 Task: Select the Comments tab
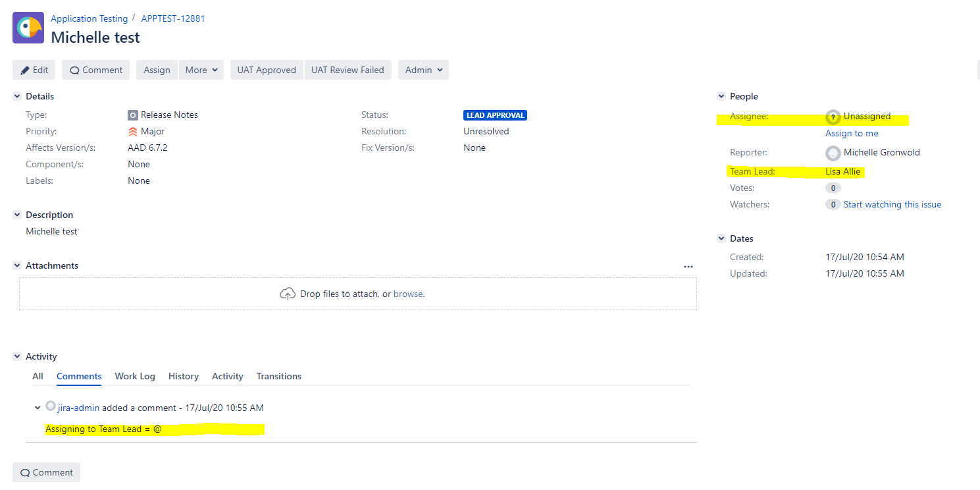[x=79, y=377]
